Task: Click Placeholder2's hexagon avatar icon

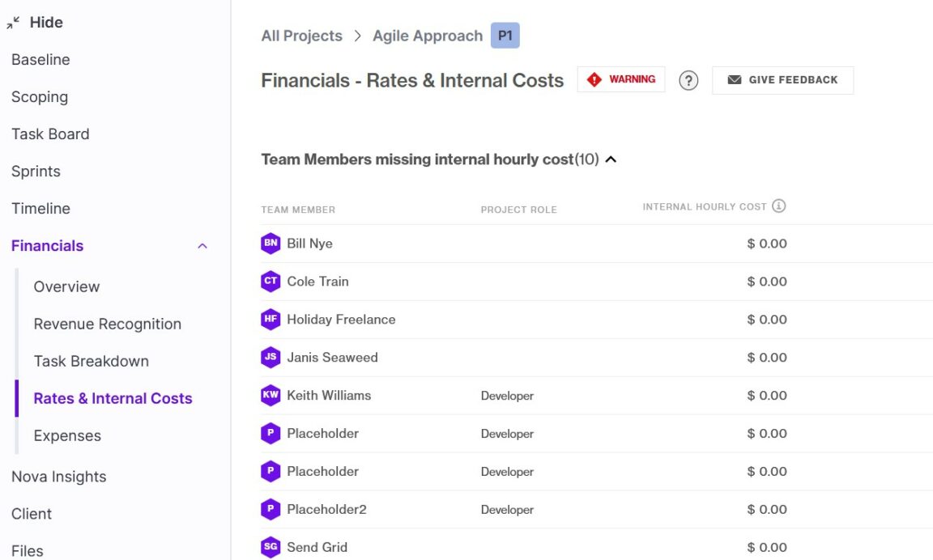Action: tap(271, 509)
